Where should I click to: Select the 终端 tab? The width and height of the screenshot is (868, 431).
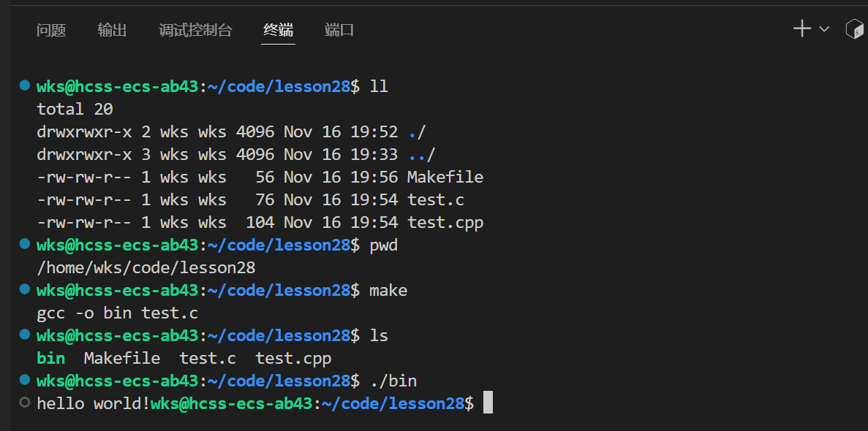pos(278,30)
